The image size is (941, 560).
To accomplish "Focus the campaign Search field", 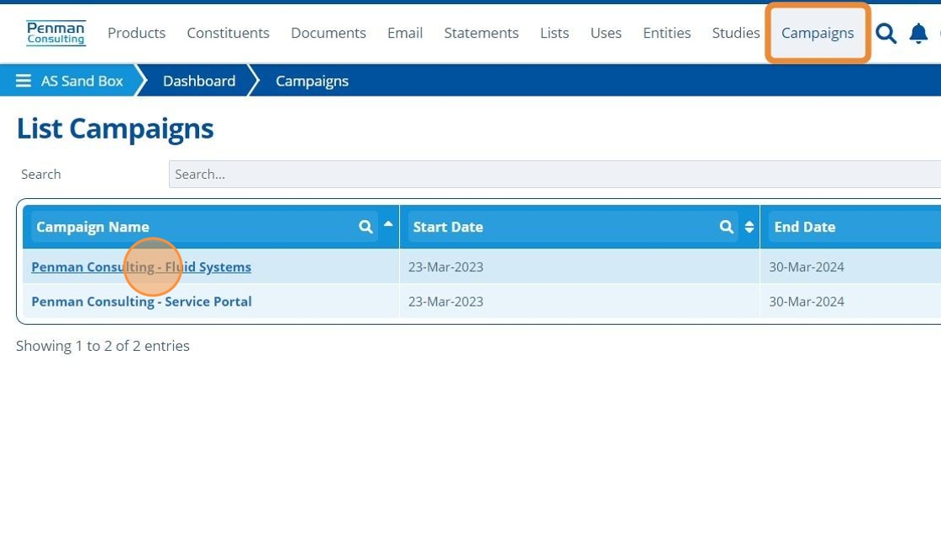I will click(555, 174).
